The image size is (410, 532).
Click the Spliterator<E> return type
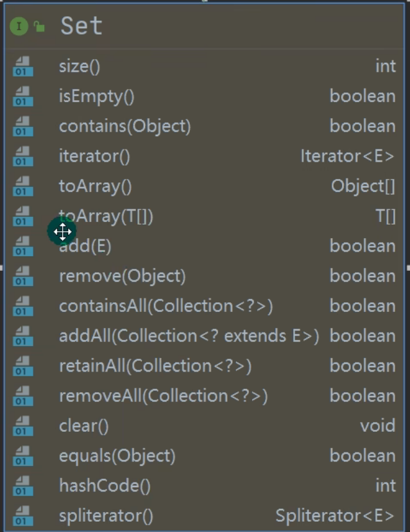[335, 516]
